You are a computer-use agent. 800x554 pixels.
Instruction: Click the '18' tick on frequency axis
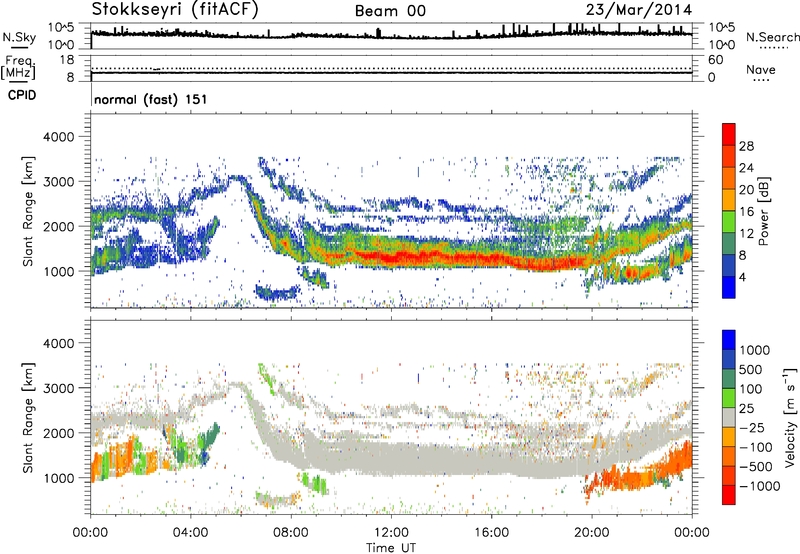coord(67,60)
